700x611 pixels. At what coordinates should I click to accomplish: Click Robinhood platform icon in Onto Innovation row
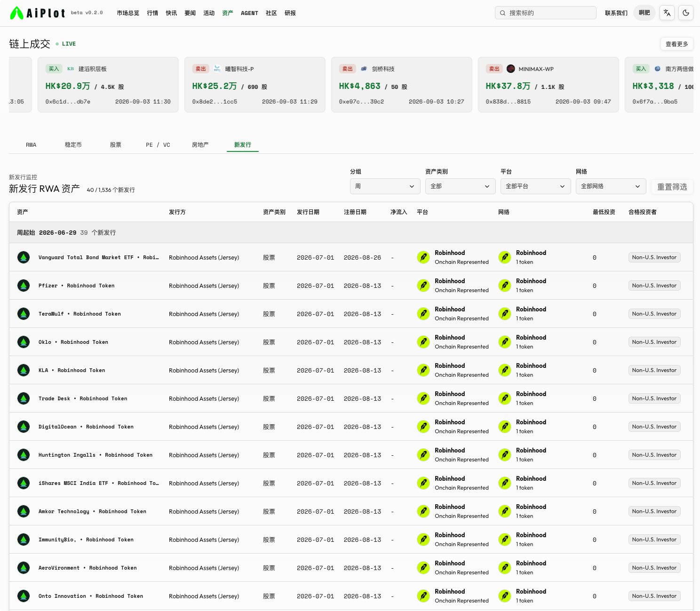point(423,596)
